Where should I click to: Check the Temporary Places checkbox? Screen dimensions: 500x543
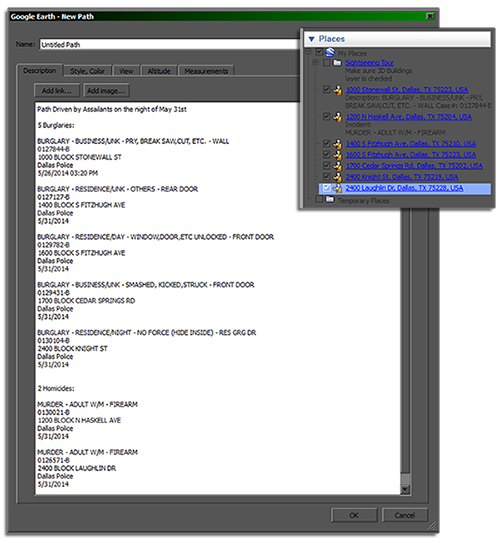319,199
